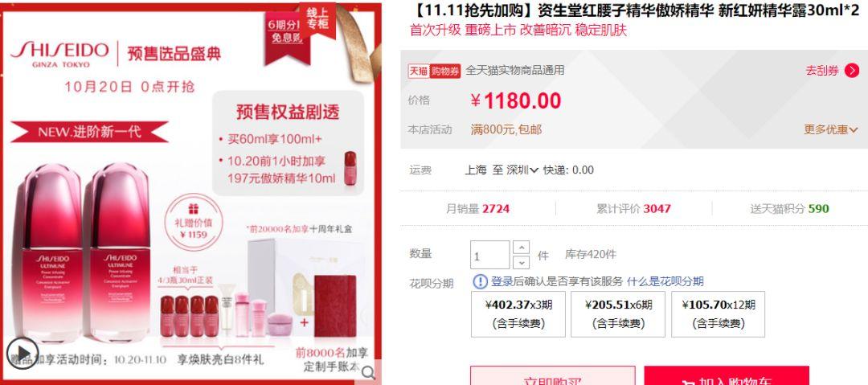
Task: Click the magnifier zoom icon on product image
Action: (x=368, y=371)
